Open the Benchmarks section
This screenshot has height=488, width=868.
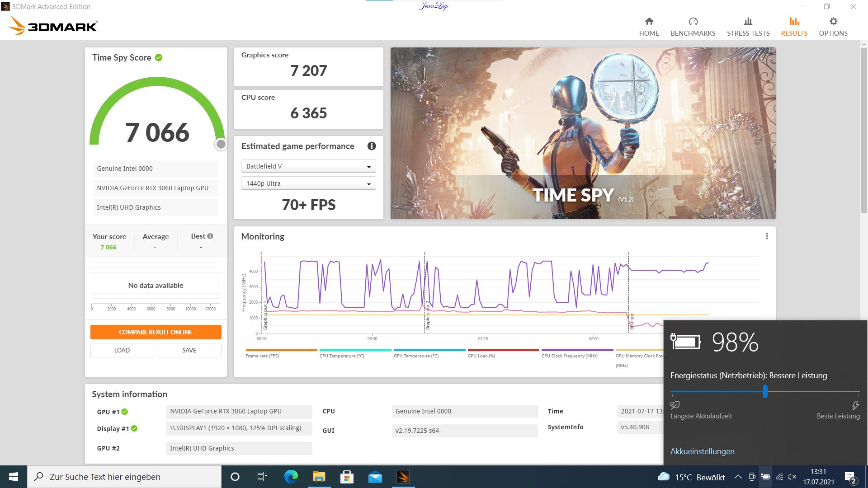click(x=693, y=25)
